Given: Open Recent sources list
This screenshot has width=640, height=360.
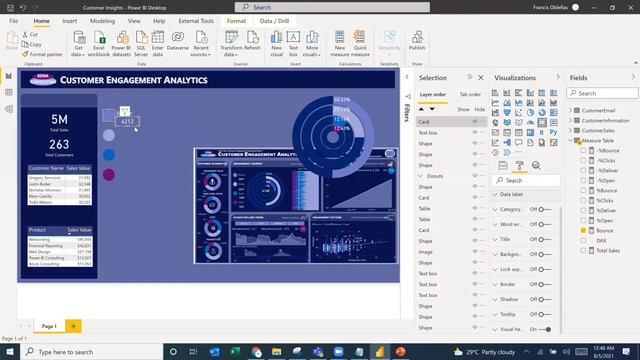Looking at the screenshot, I should tap(201, 44).
